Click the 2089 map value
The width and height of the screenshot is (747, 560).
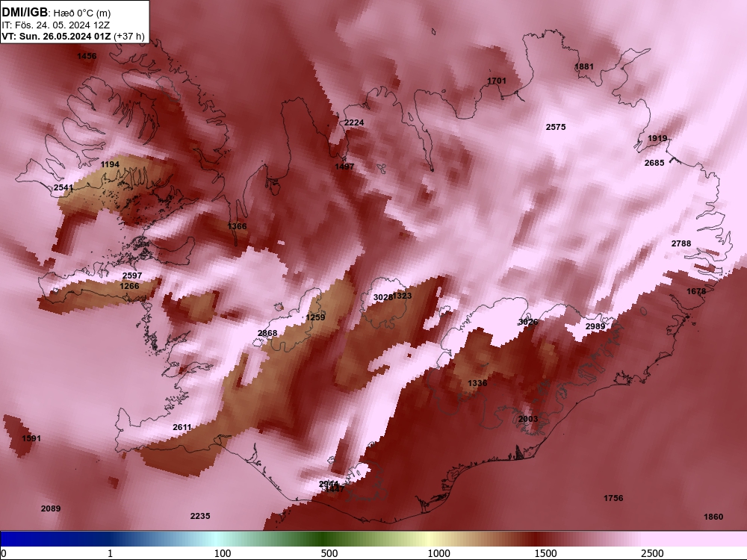(51, 508)
